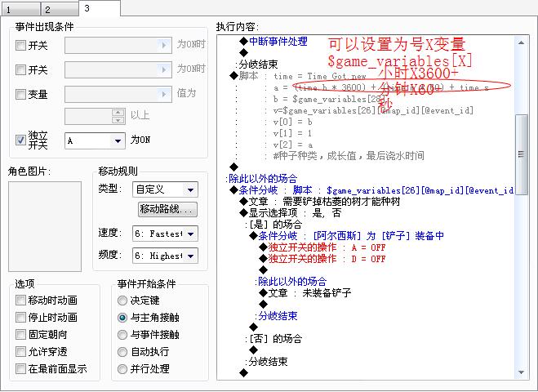The width and height of the screenshot is (538, 392).
Task: Open the first switch selector field
Action: [x=118, y=45]
